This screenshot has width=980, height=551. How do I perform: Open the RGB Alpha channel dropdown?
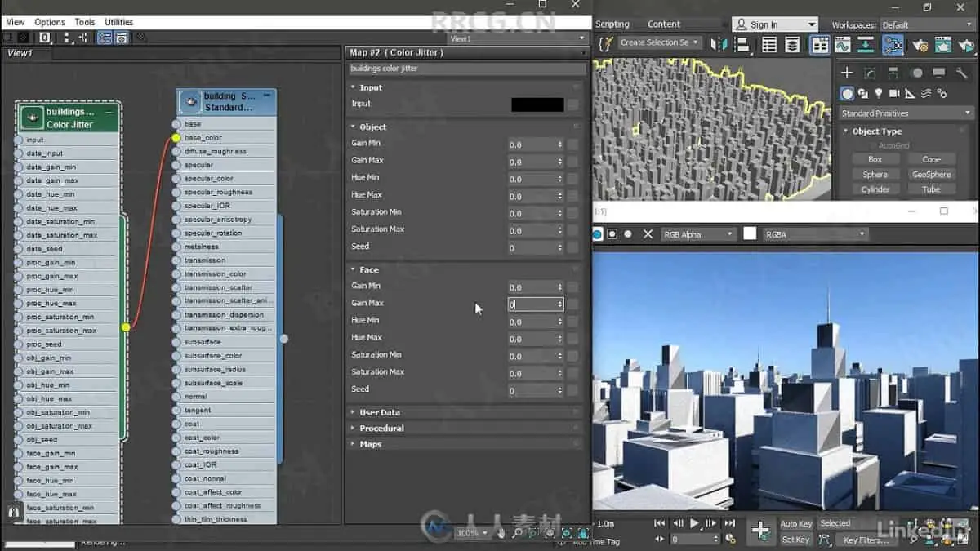pyautogui.click(x=698, y=234)
